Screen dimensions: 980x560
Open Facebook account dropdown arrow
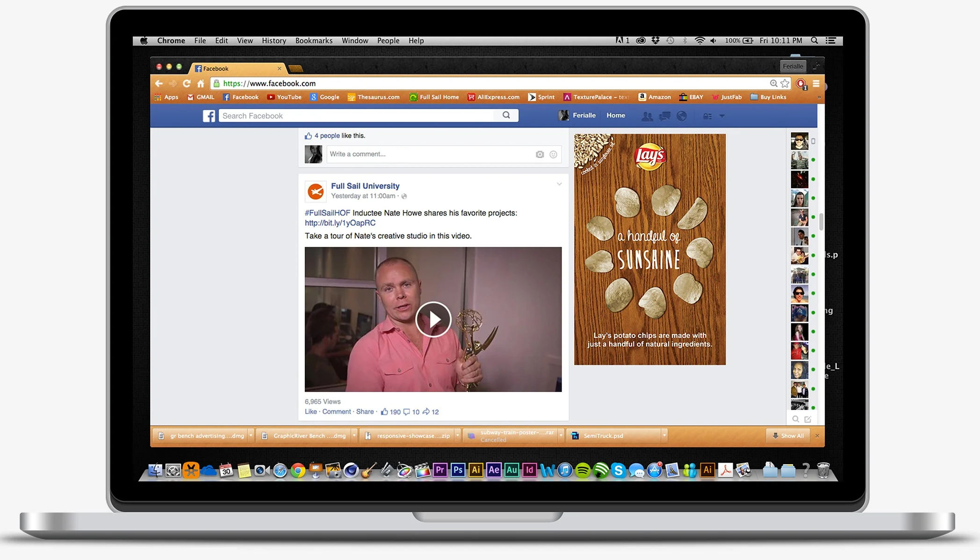click(722, 116)
